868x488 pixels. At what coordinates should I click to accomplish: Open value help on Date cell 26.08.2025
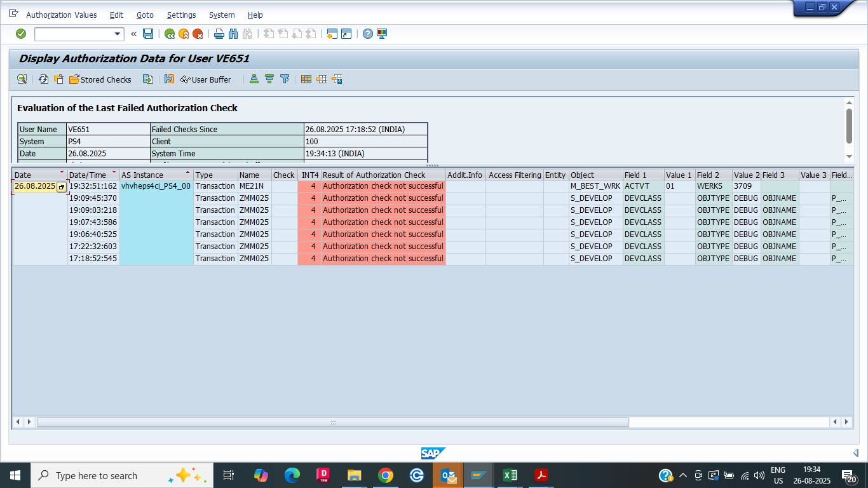point(62,187)
